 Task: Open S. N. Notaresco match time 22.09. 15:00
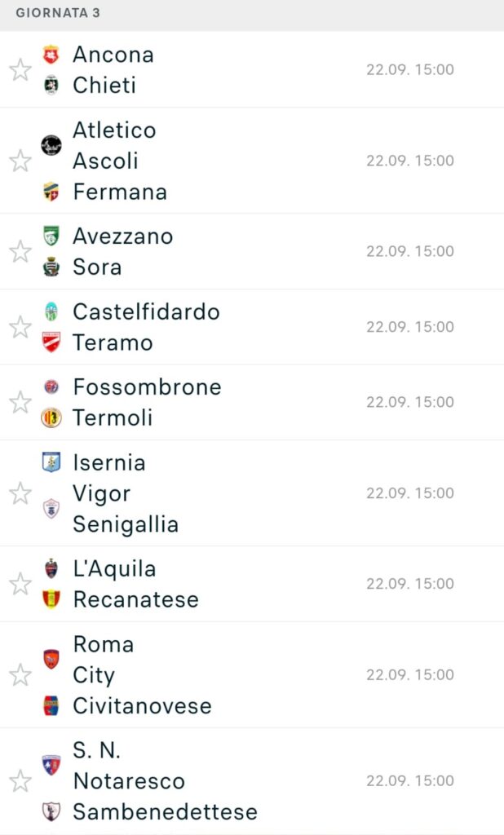(x=409, y=780)
